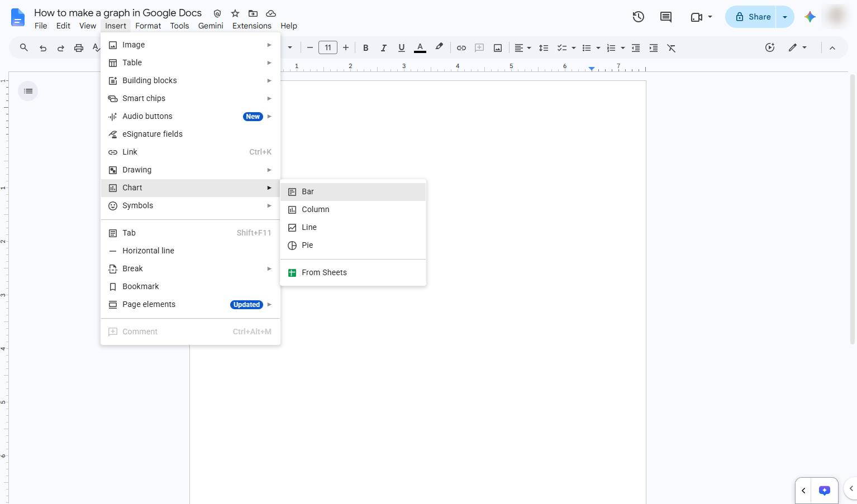Open the Table submenu
The width and height of the screenshot is (857, 504).
pyautogui.click(x=191, y=63)
